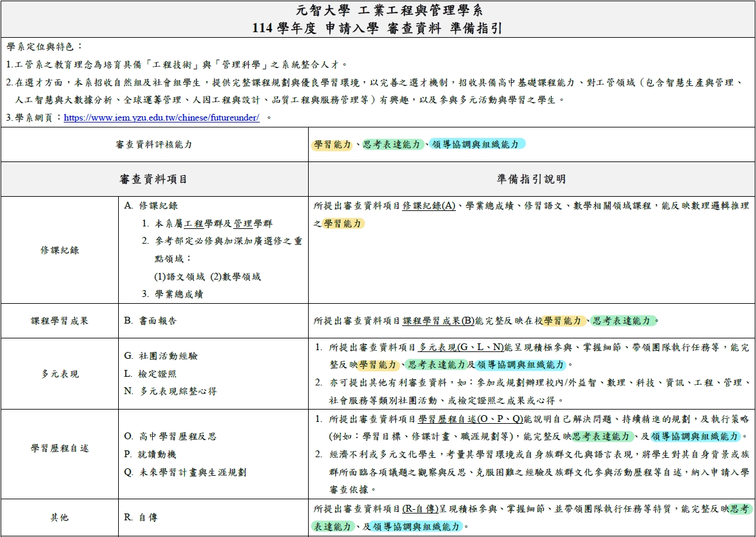Click the '修課紀錄' row header
Image resolution: width=756 pixels, height=537 pixels.
pos(59,251)
